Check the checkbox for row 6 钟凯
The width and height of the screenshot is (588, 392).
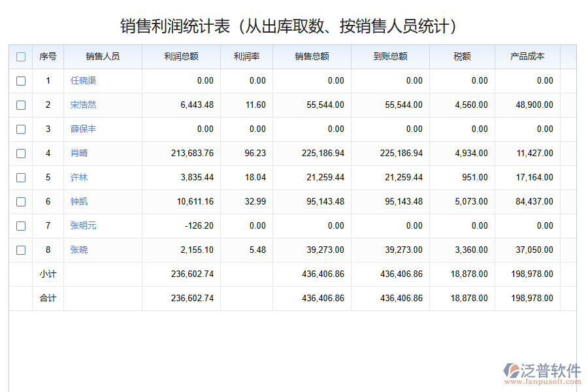click(21, 201)
